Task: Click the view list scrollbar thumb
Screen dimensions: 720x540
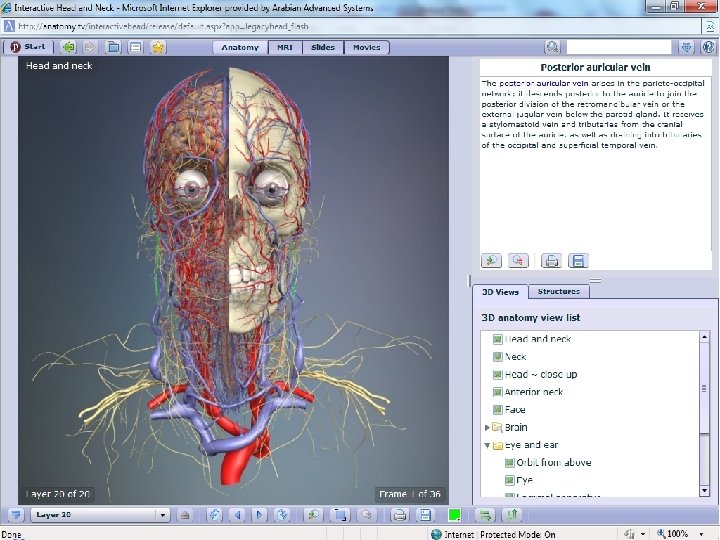Action: (705, 388)
